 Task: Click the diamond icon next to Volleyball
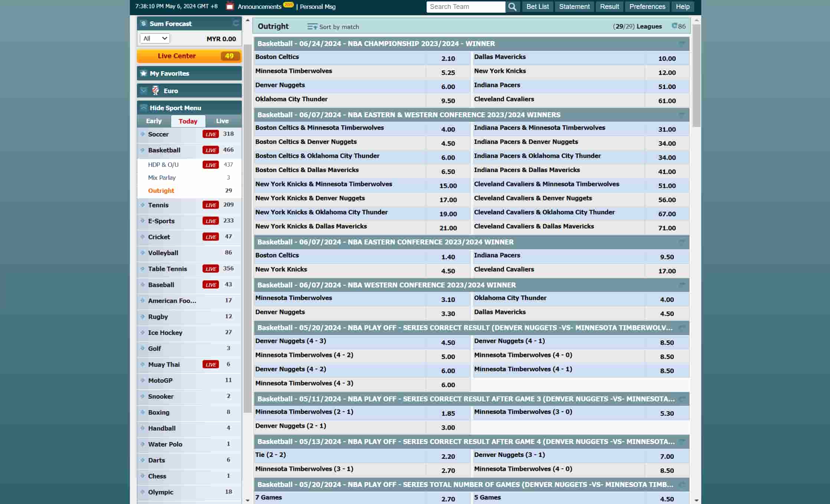click(x=142, y=253)
